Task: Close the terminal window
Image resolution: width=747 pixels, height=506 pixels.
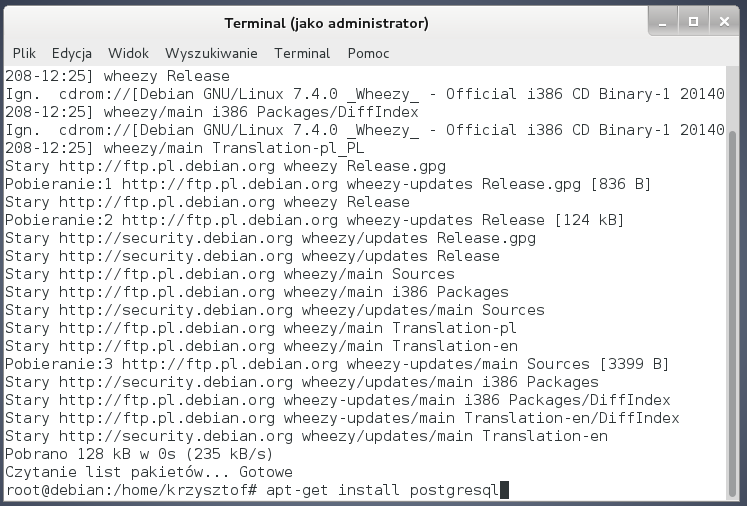Action: pyautogui.click(x=722, y=21)
